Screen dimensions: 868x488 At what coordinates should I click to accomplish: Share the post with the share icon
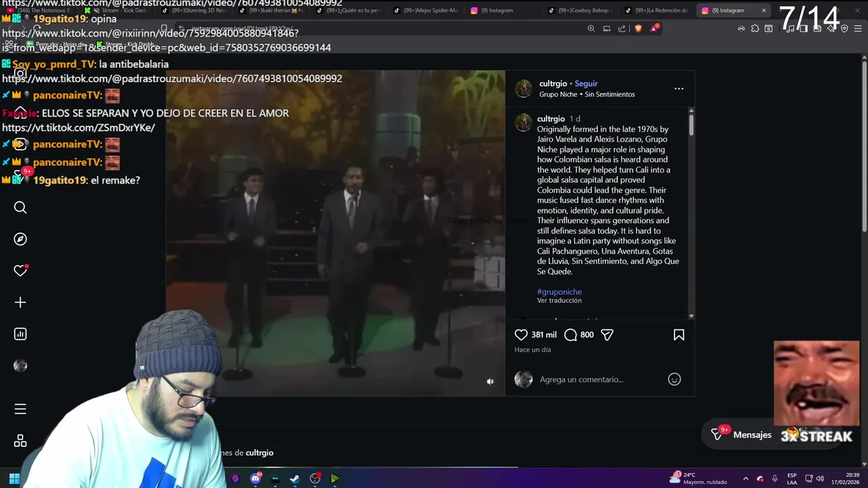point(607,335)
